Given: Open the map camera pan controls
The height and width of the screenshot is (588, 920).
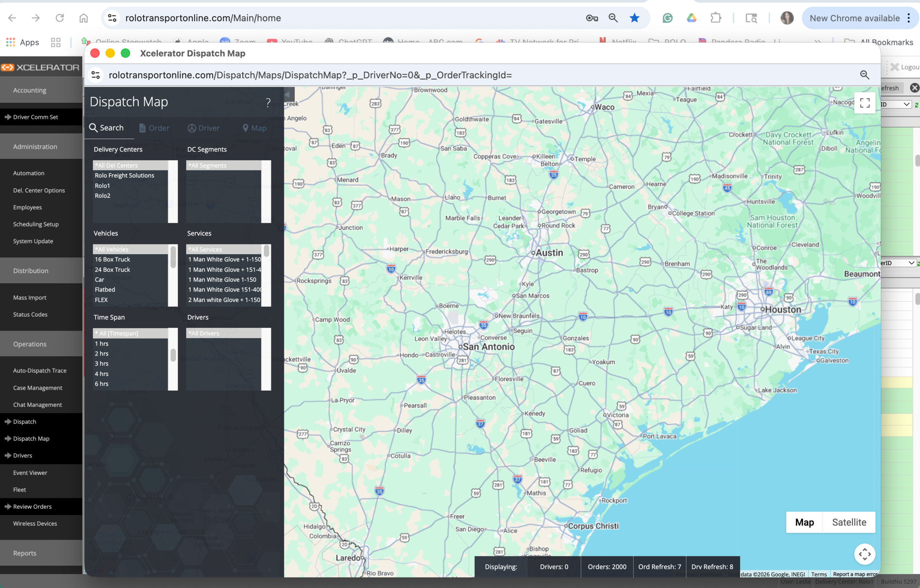Looking at the screenshot, I should (865, 554).
